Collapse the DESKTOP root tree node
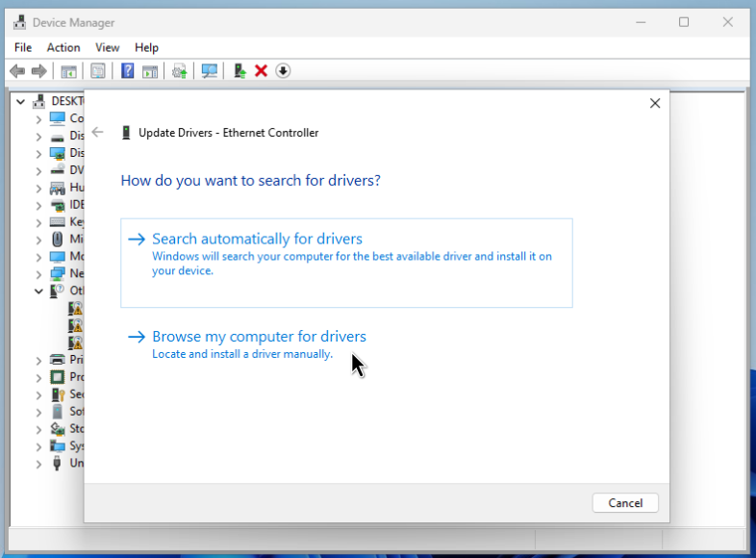The width and height of the screenshot is (756, 558). coord(20,101)
